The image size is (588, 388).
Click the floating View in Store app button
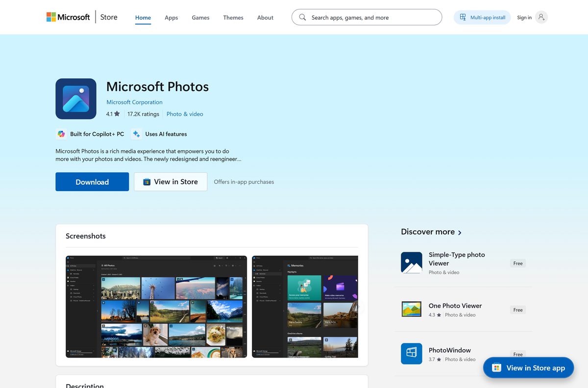[x=529, y=368]
